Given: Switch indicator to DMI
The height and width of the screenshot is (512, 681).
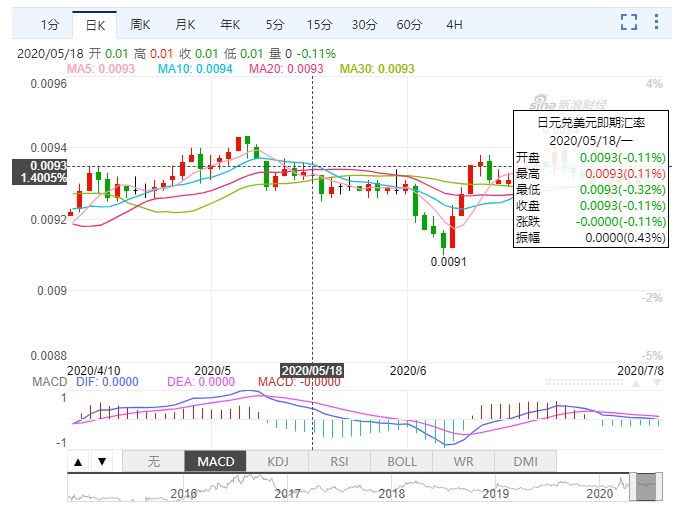Looking at the screenshot, I should [x=525, y=461].
